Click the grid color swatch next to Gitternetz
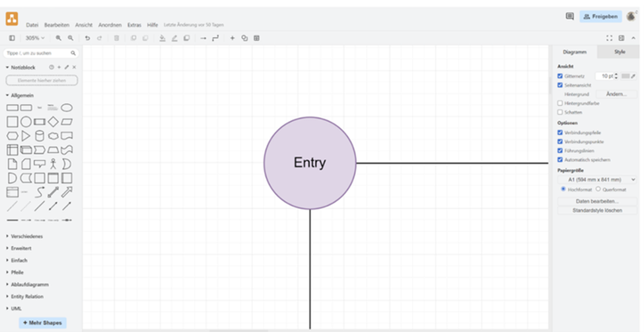644x332 pixels. [x=626, y=76]
